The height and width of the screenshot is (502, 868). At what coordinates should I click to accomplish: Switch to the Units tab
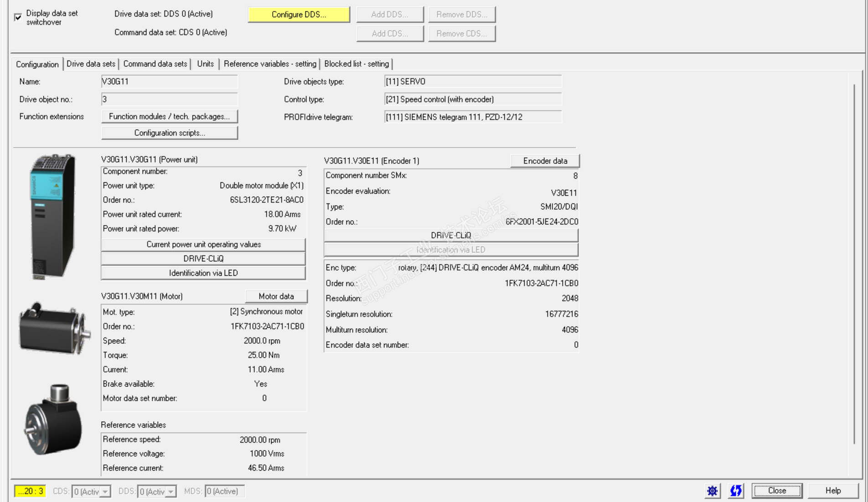(205, 64)
